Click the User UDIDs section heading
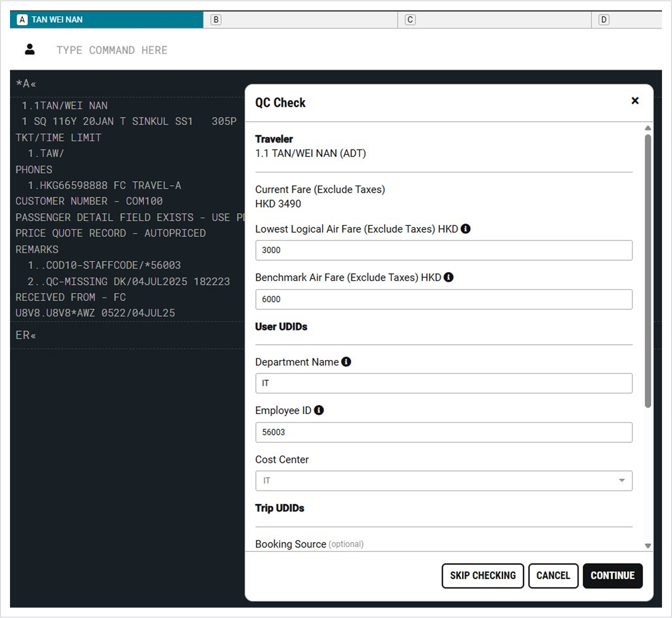672x618 pixels. click(281, 326)
